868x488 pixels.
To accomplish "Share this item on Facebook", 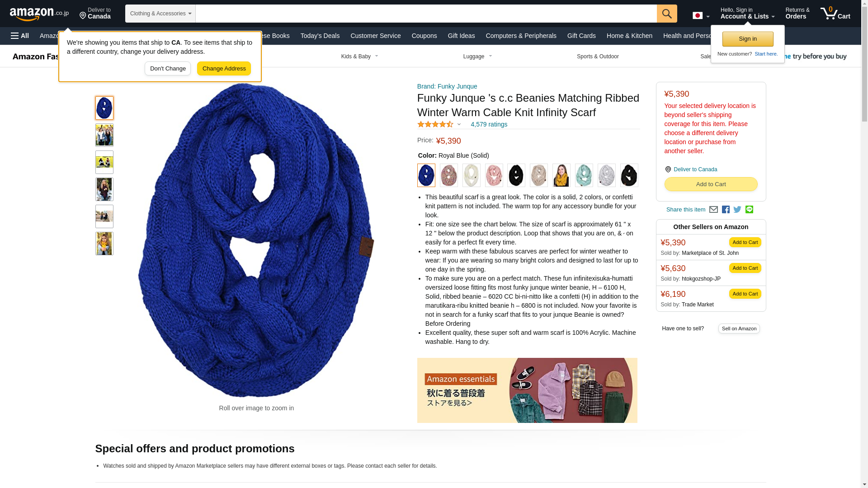I will [726, 210].
